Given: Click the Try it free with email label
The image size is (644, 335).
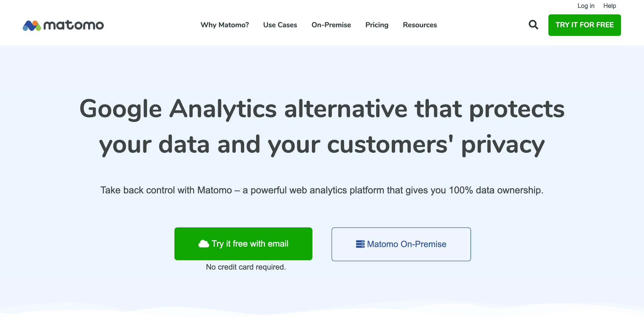Looking at the screenshot, I should [250, 244].
